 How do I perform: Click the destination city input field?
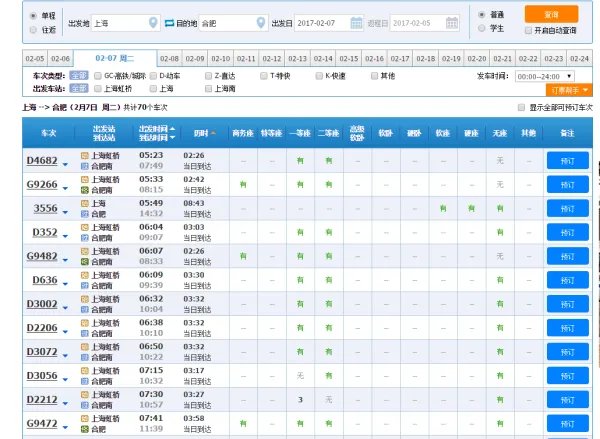[x=233, y=23]
